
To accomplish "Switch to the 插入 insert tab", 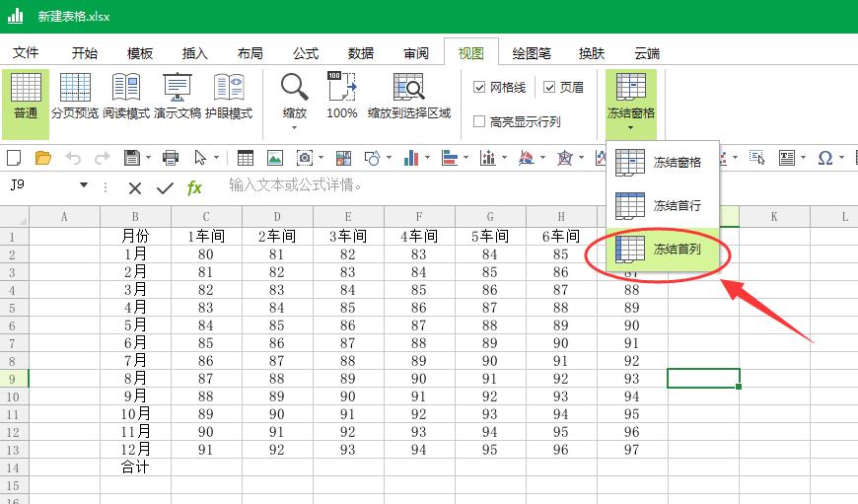I will pos(195,53).
